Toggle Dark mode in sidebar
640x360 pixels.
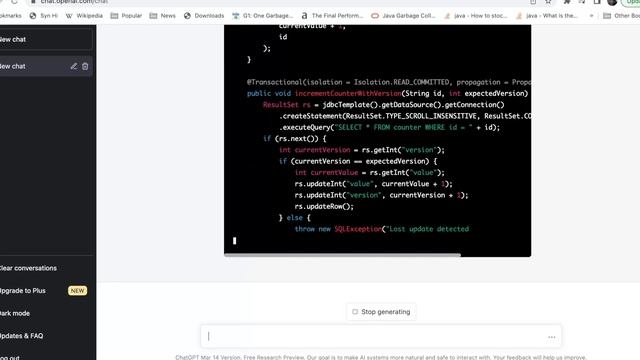(x=15, y=313)
